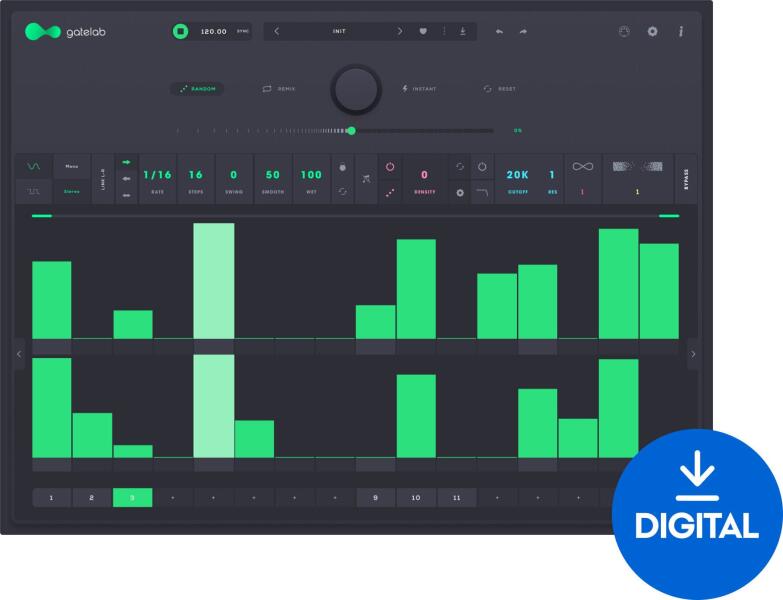Click the redo arrow icon
This screenshot has width=783, height=600.
(x=523, y=31)
